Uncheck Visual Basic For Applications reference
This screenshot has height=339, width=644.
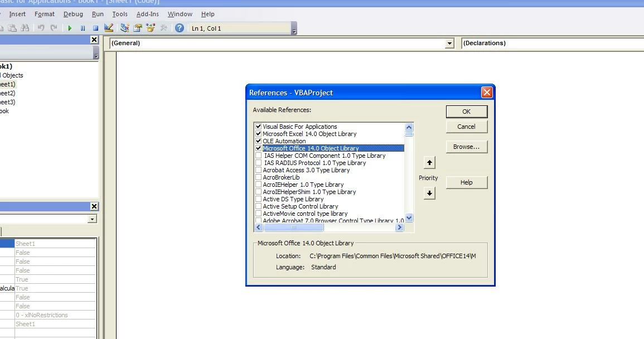258,127
